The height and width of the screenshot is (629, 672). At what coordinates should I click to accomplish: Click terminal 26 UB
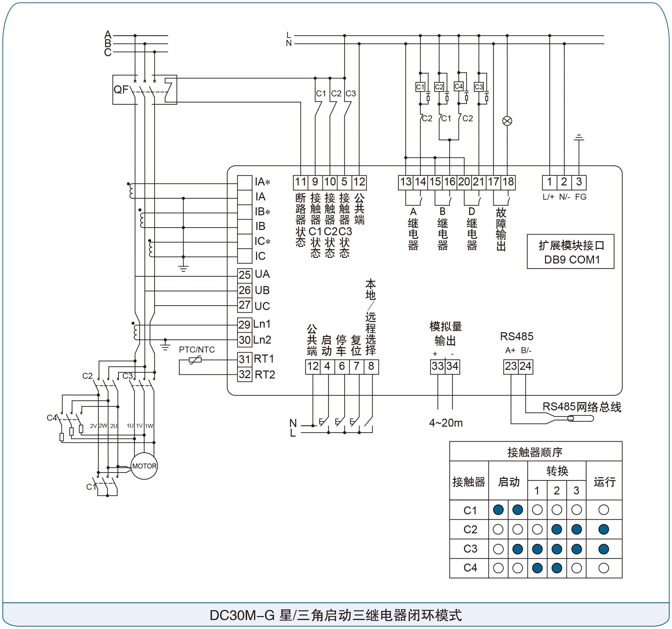[245, 290]
